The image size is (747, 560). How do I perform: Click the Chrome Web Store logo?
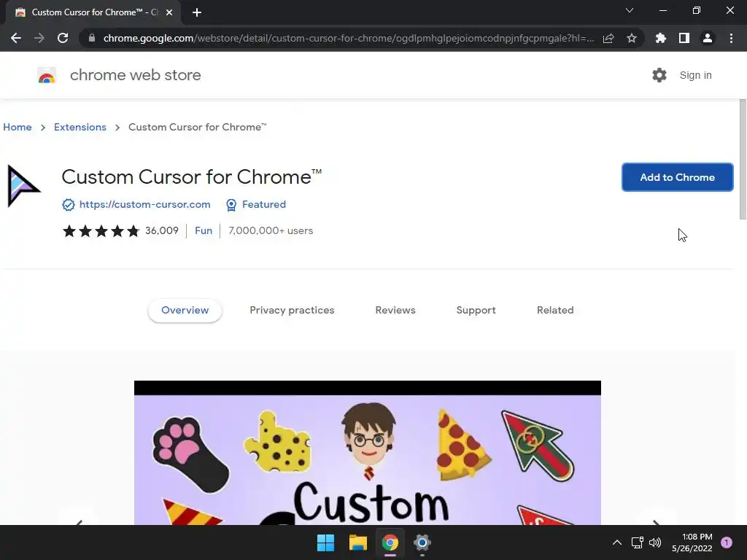tap(47, 75)
